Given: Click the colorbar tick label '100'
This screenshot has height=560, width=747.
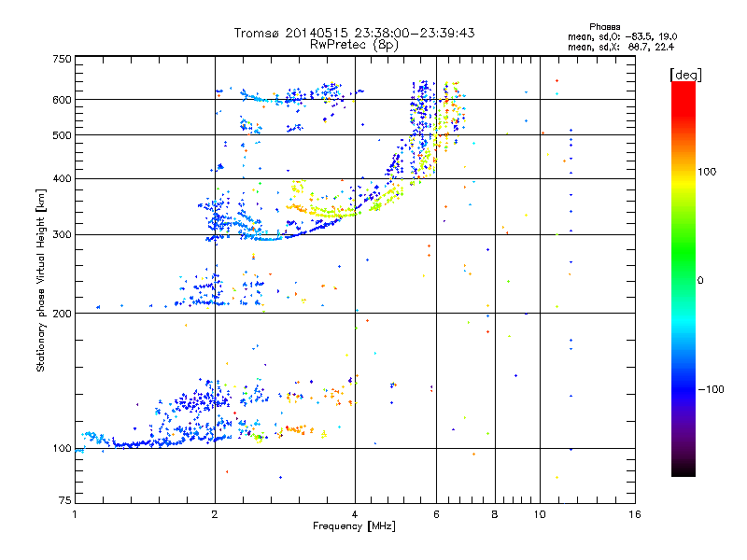Looking at the screenshot, I should tap(707, 172).
